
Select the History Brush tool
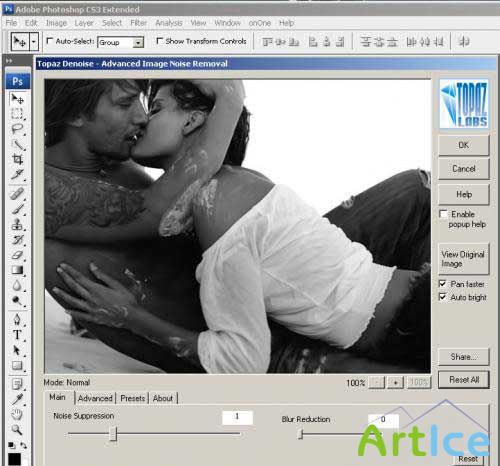click(x=17, y=240)
